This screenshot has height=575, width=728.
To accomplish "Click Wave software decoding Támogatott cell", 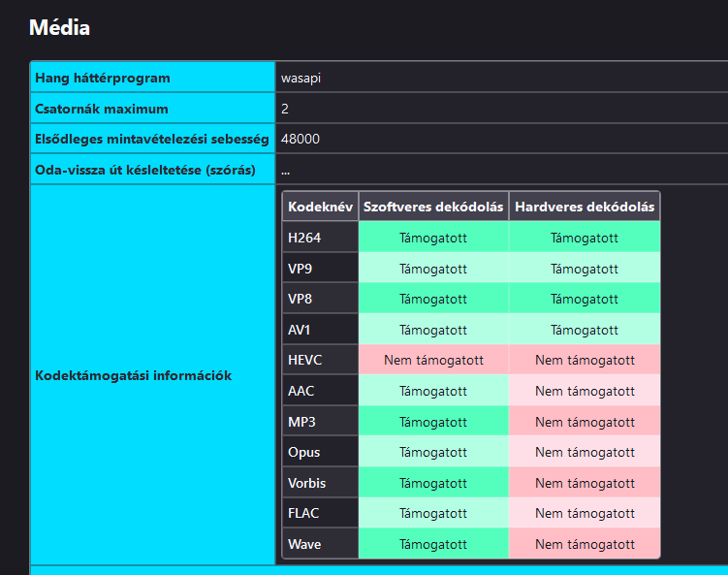I will coord(433,543).
